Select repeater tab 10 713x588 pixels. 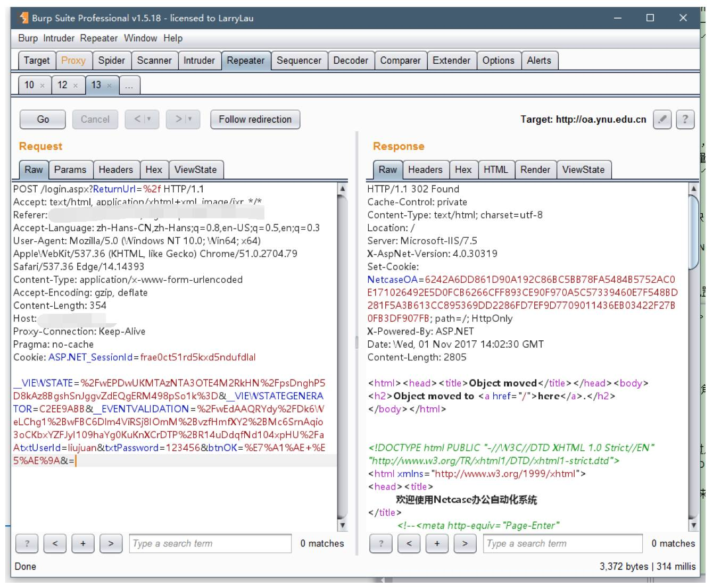[x=29, y=85]
